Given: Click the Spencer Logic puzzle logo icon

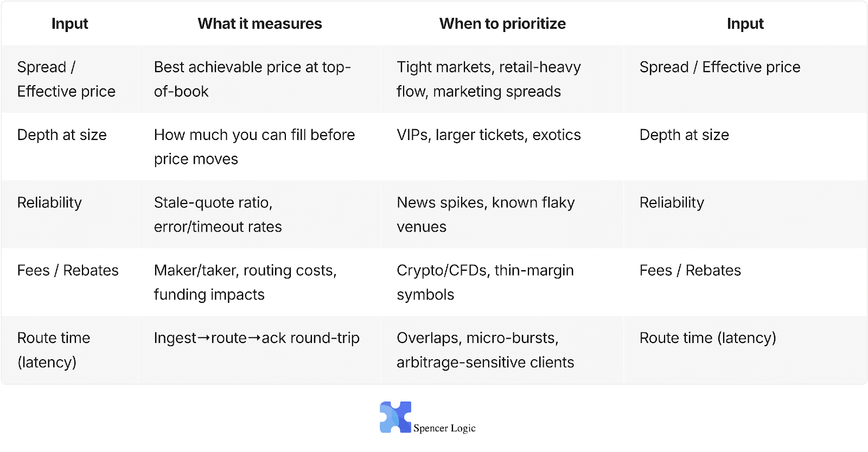Looking at the screenshot, I should pyautogui.click(x=395, y=417).
